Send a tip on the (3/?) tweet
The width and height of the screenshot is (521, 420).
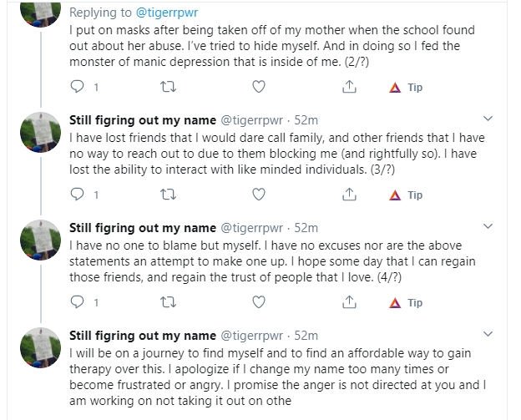pos(406,195)
